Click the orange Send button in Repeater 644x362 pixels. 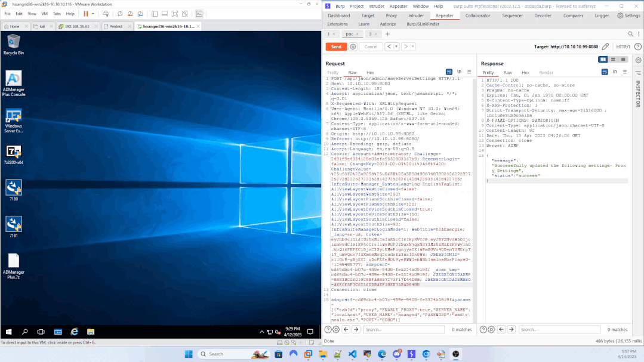[336, 47]
